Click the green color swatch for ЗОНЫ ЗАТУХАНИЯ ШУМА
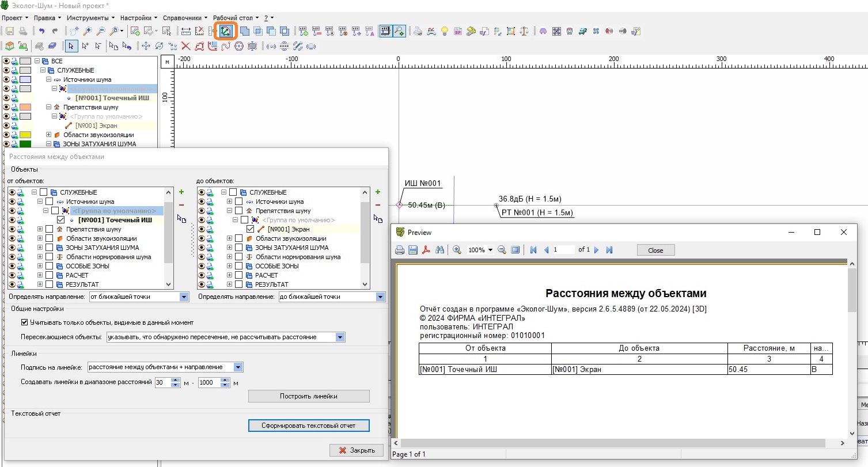 [25, 144]
